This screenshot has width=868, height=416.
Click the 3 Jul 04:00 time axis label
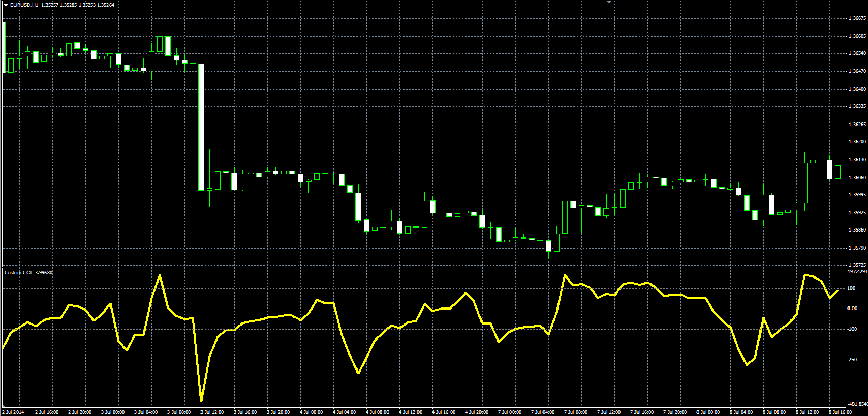[146, 412]
